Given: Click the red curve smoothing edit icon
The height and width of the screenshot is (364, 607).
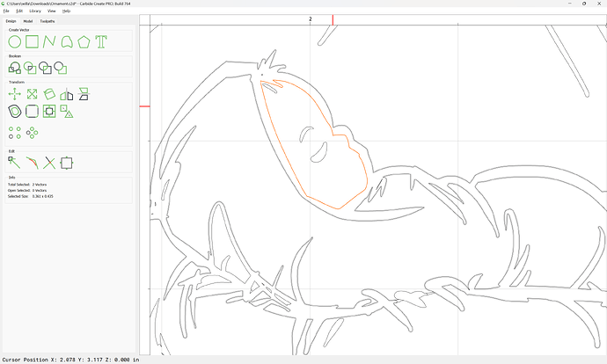Looking at the screenshot, I should pos(33,163).
